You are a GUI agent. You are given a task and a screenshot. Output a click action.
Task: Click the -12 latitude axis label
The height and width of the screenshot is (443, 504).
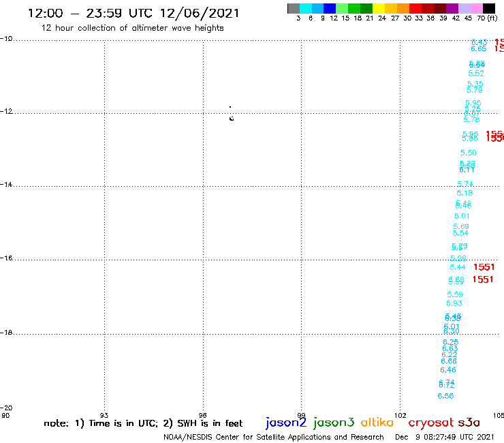6,111
